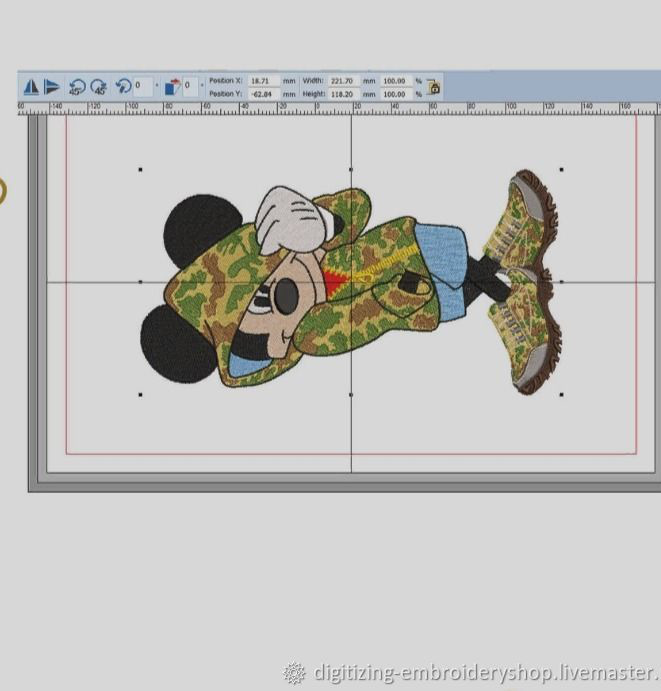
Task: Click the skew tool icon
Action: coord(173,87)
